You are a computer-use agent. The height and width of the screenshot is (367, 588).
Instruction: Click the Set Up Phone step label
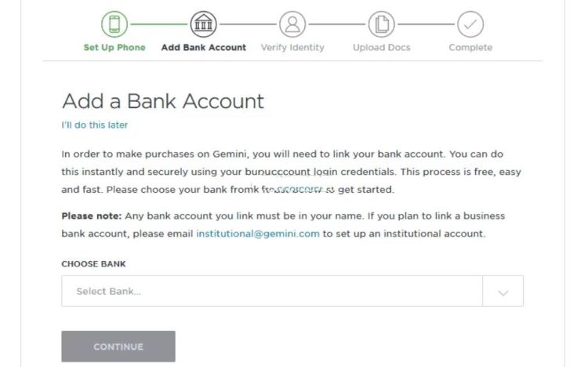point(114,48)
